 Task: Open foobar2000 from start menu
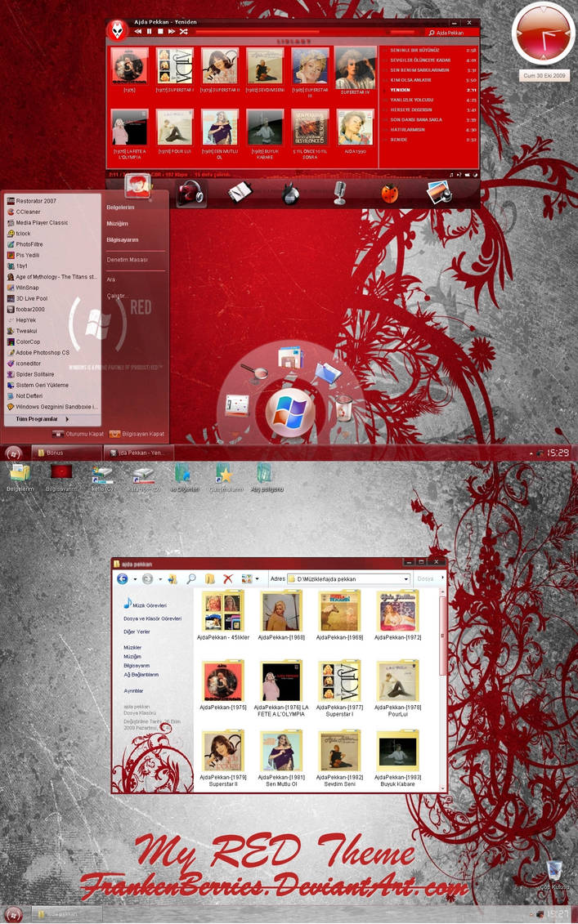coord(53,309)
